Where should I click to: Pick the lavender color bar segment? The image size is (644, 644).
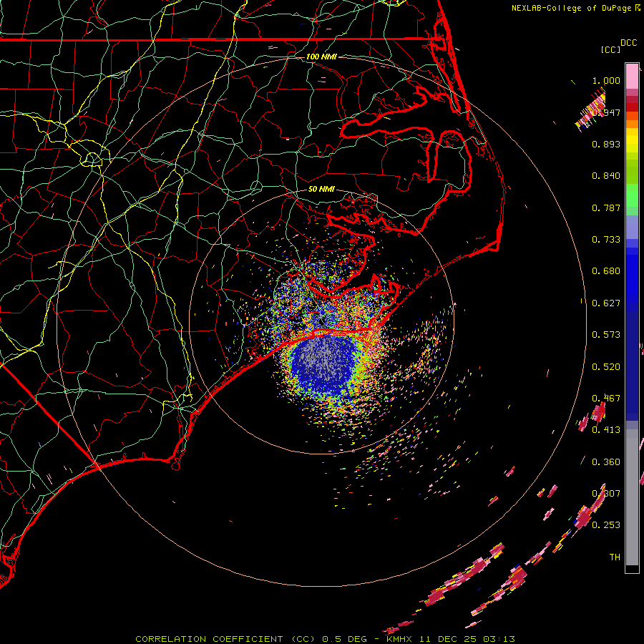pyautogui.click(x=632, y=228)
